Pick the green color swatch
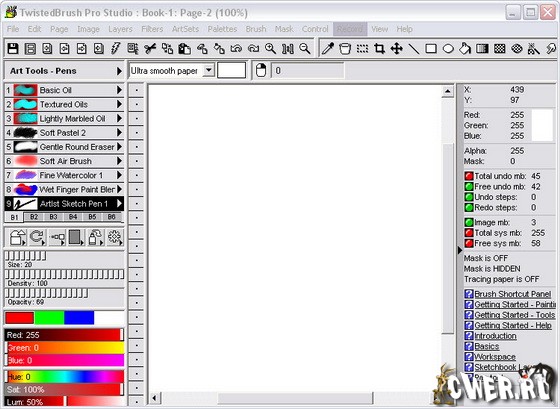This screenshot has height=409, width=560. 49,318
